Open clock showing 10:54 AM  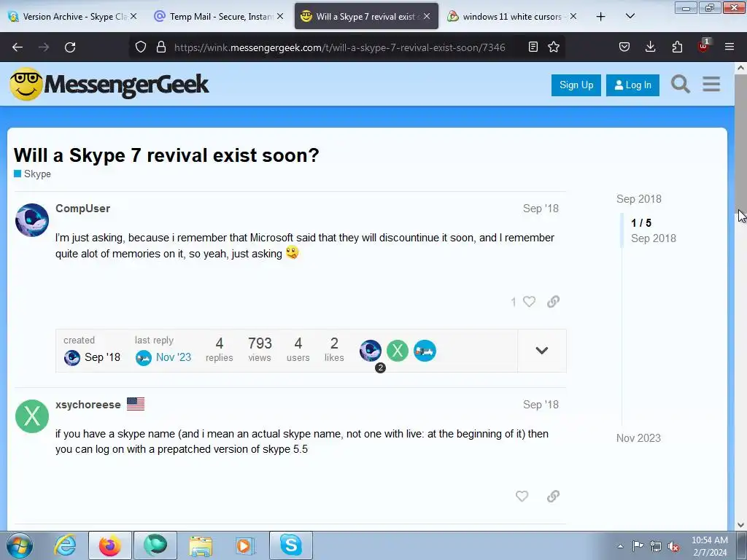(x=710, y=546)
